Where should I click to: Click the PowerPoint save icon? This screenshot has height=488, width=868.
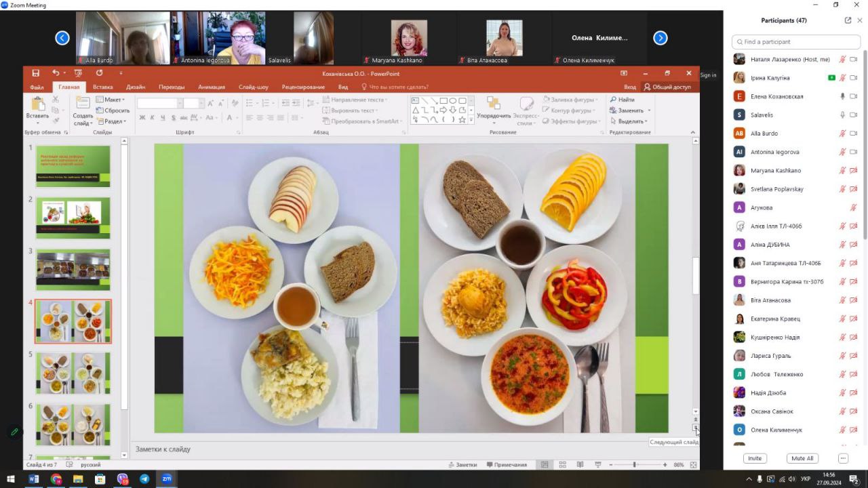[x=36, y=73]
